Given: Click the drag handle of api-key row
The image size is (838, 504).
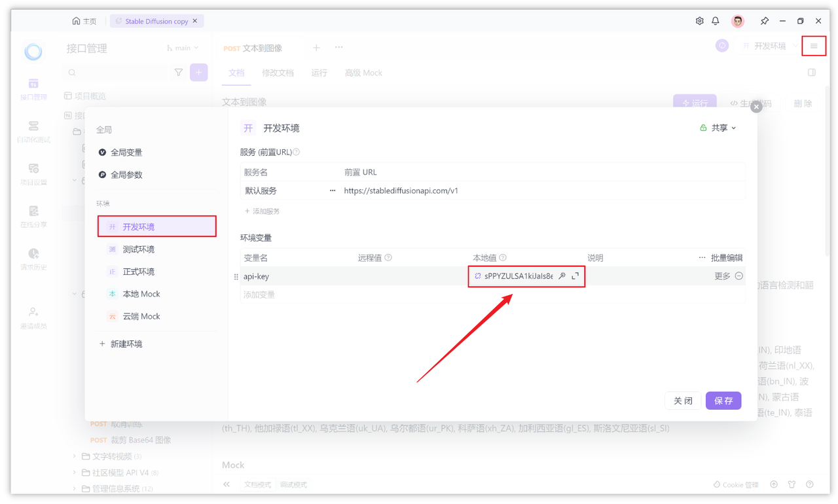Looking at the screenshot, I should 236,277.
